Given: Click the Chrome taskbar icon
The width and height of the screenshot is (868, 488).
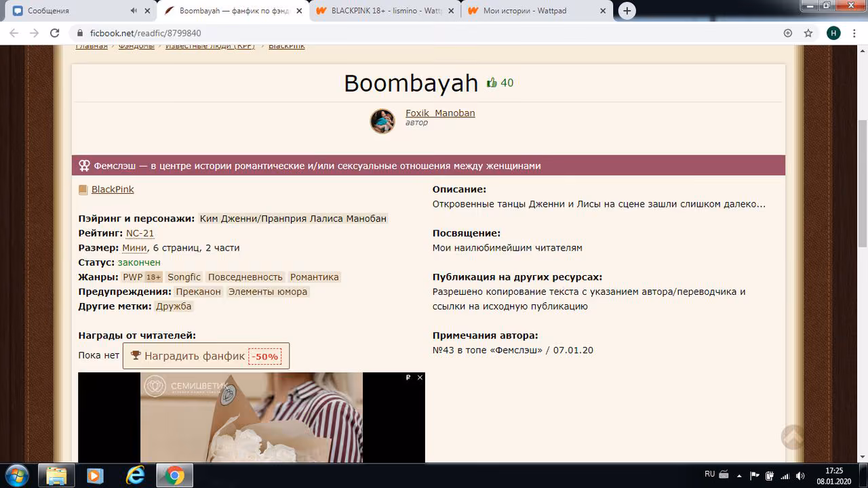Looking at the screenshot, I should (x=174, y=475).
